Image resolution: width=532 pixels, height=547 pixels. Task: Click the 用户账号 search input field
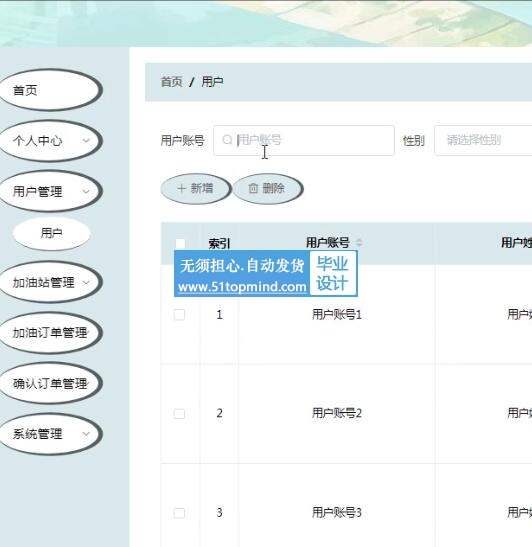pos(304,140)
